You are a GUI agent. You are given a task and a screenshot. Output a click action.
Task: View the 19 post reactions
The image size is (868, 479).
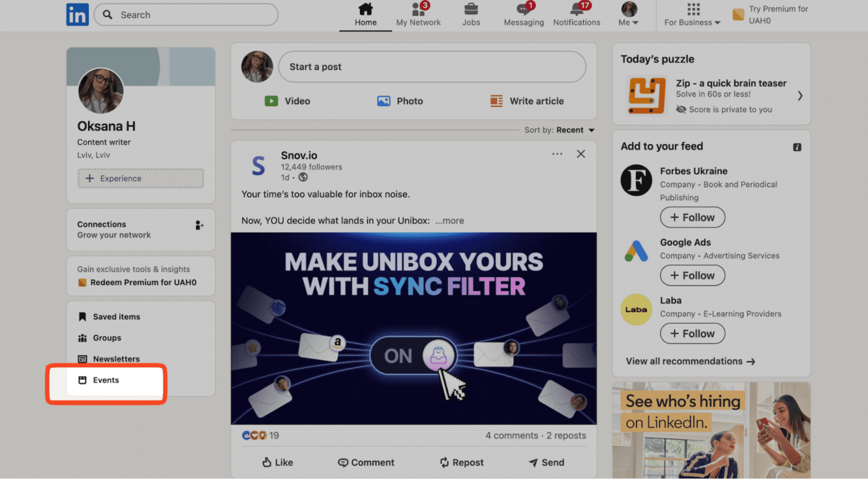tap(261, 435)
